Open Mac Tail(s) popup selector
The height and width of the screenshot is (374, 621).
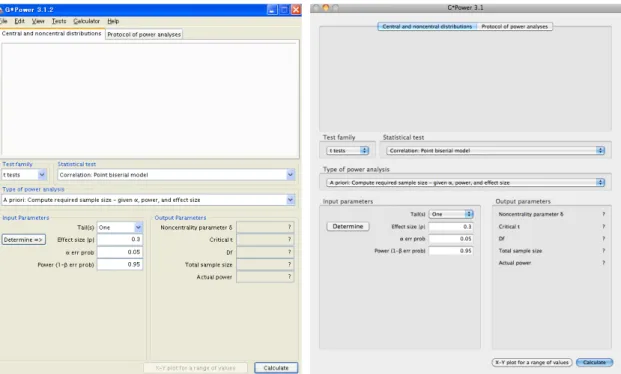[x=451, y=214]
